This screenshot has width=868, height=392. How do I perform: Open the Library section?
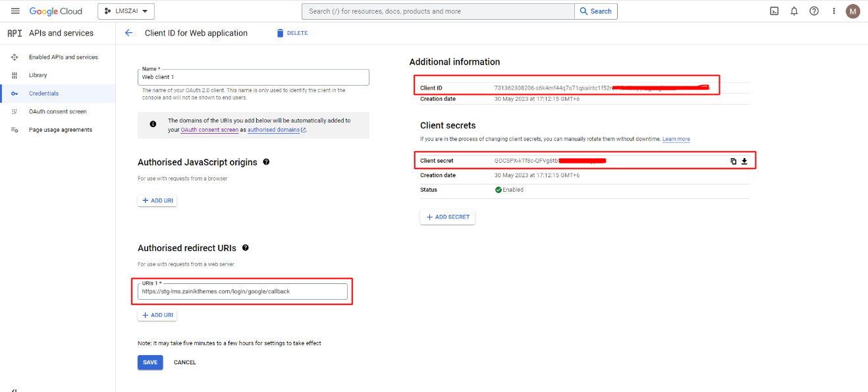pos(38,75)
